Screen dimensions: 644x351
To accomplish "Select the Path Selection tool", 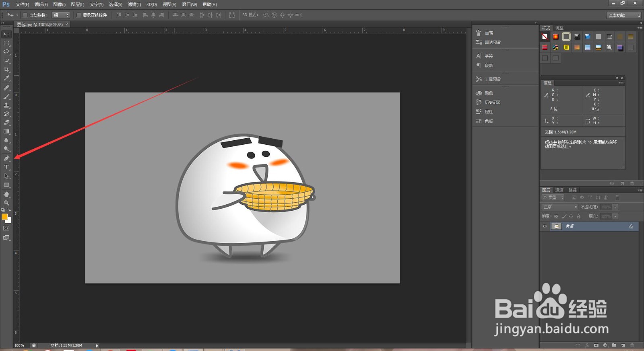I will pyautogui.click(x=6, y=176).
